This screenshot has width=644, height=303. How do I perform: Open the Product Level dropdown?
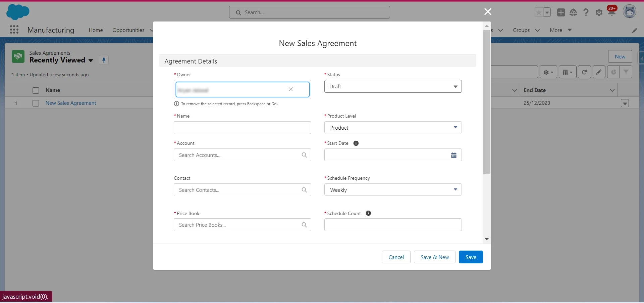393,128
